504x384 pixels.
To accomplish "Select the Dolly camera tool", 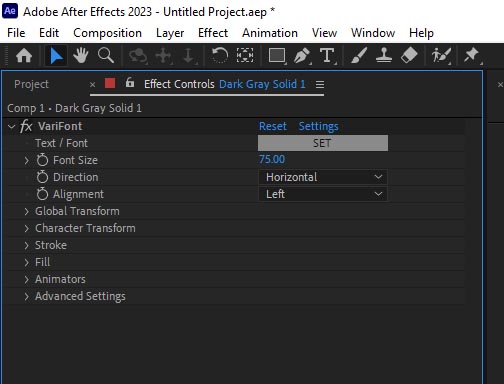I will coord(189,56).
